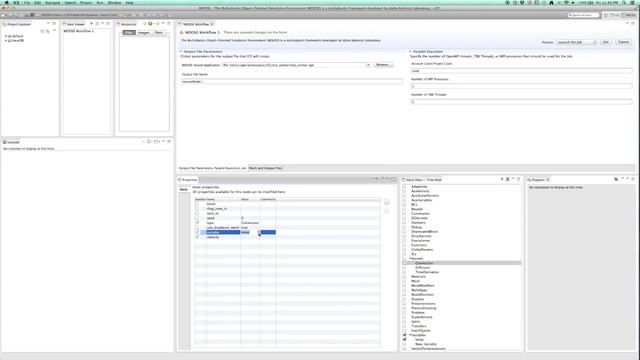
Task: Open the Window menu
Action: tap(114, 2)
